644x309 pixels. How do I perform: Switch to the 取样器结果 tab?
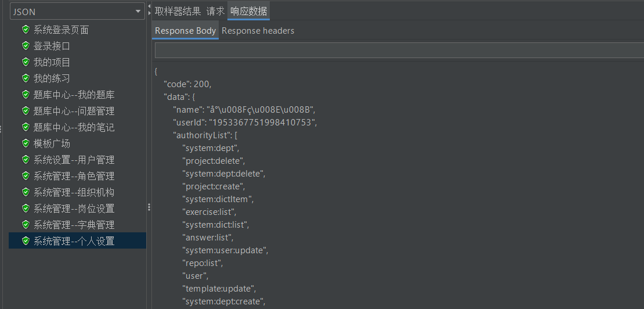(178, 11)
